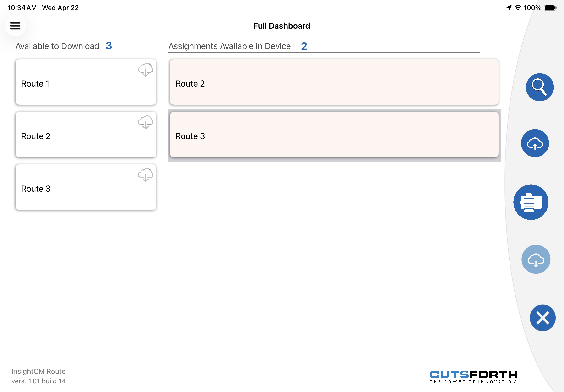Click the InsightCM Route version text
564x392 pixels.
[x=38, y=376]
